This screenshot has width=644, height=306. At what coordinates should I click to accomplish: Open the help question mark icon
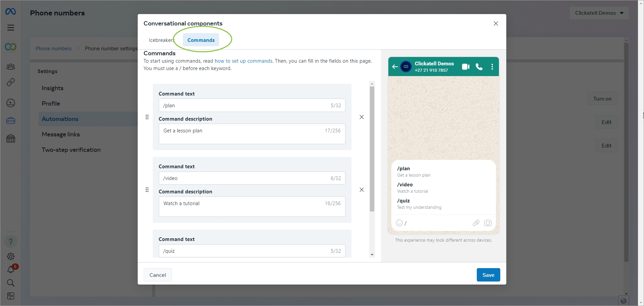[x=11, y=242]
